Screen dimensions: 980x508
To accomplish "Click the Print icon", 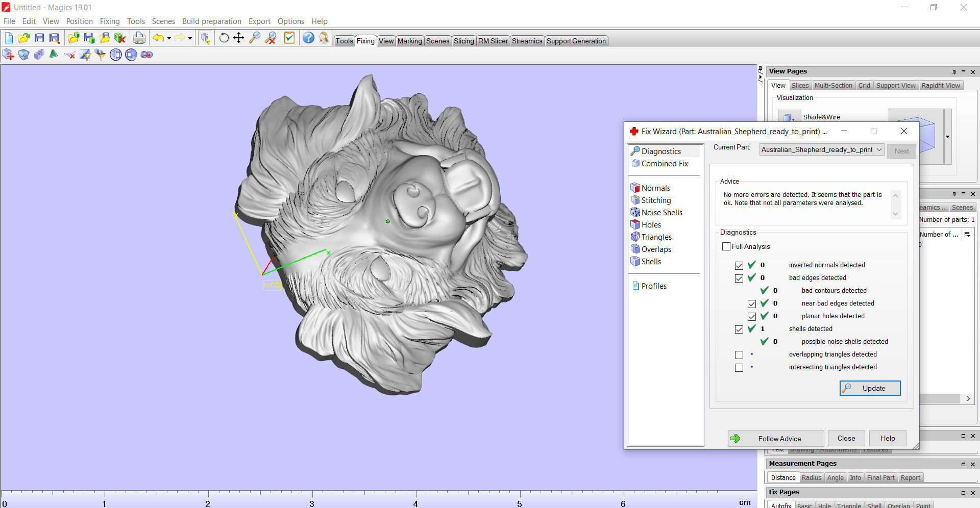I will click(139, 38).
